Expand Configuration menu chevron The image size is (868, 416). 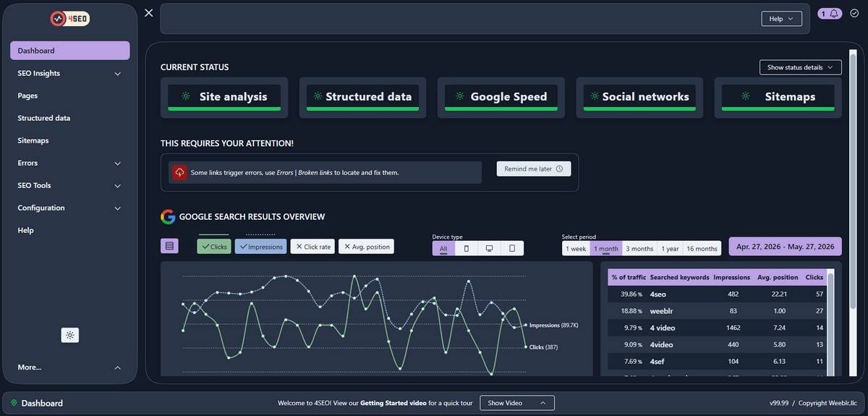118,208
